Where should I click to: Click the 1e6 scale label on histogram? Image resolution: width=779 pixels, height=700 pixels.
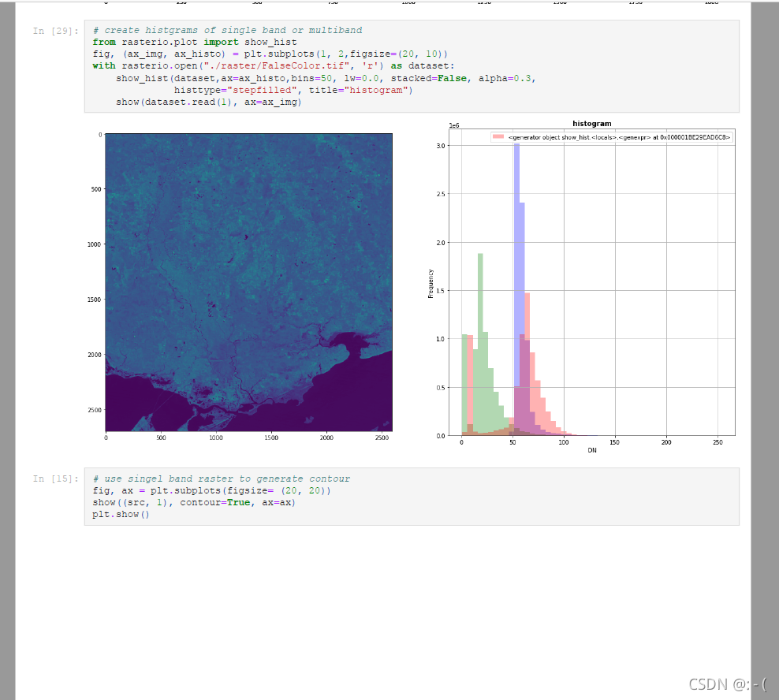(x=454, y=125)
